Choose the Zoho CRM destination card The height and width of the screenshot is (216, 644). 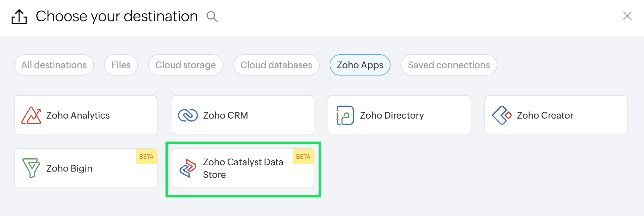click(242, 115)
